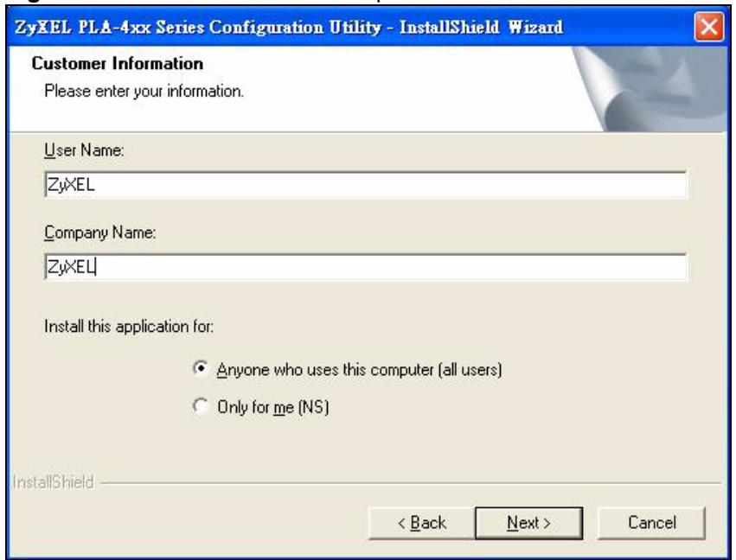Image resolution: width=736 pixels, height=560 pixels.
Task: Return to previous step with Back
Action: tap(421, 523)
